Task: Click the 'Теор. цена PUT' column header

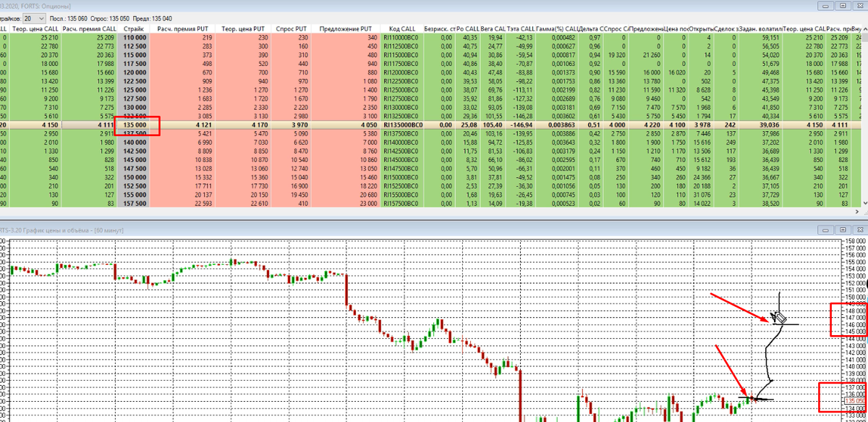Action: [x=242, y=28]
